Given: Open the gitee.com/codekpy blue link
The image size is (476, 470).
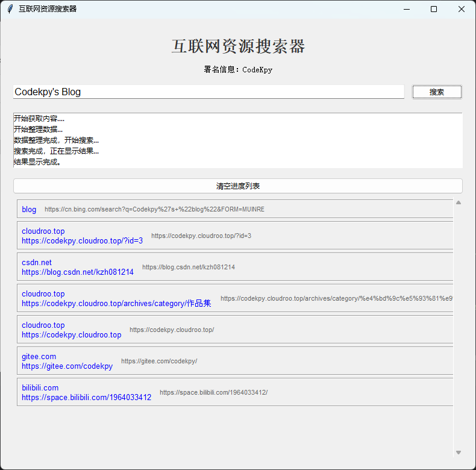Looking at the screenshot, I should 67,366.
